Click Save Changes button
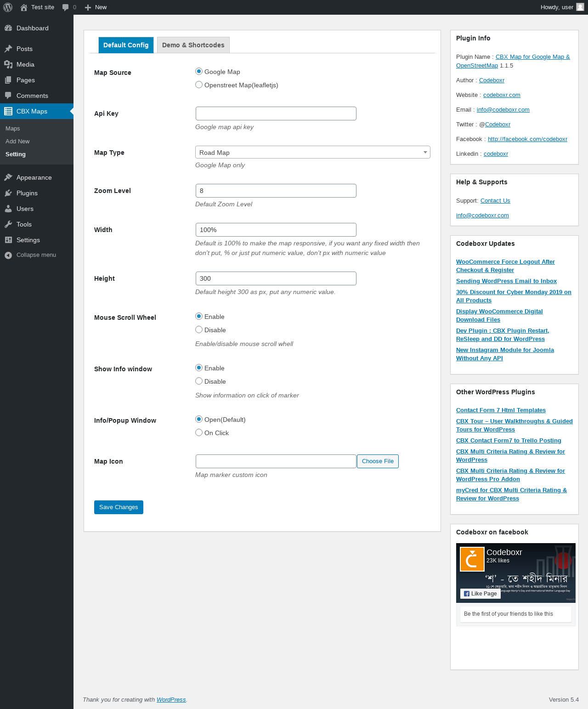The image size is (588, 709). click(x=119, y=507)
